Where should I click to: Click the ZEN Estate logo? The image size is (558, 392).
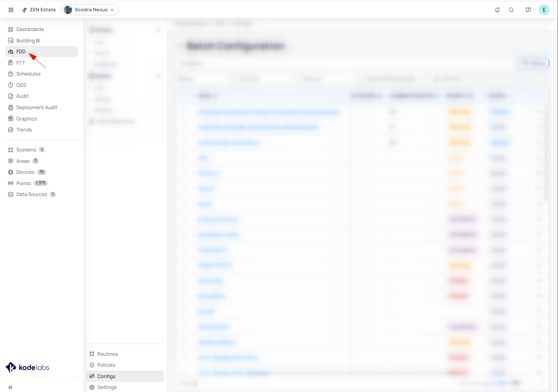click(x=39, y=10)
